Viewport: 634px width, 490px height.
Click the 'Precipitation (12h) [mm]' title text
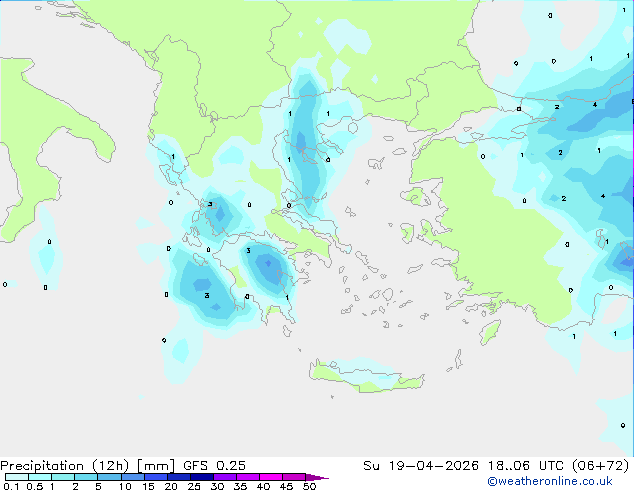(x=87, y=466)
